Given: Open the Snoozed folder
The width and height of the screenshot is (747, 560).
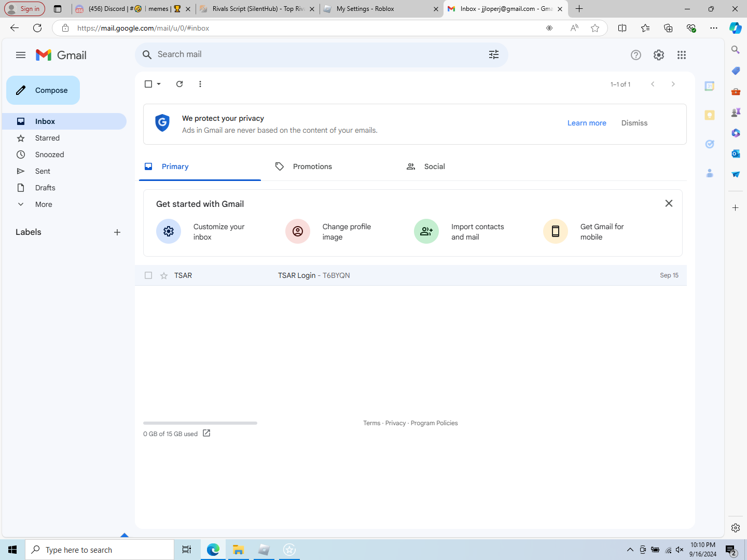Looking at the screenshot, I should tap(64, 155).
